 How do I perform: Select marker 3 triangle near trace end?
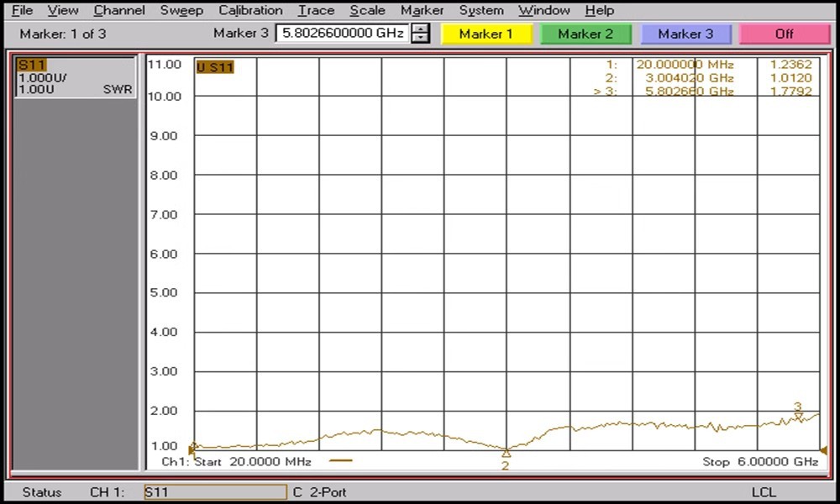(798, 417)
